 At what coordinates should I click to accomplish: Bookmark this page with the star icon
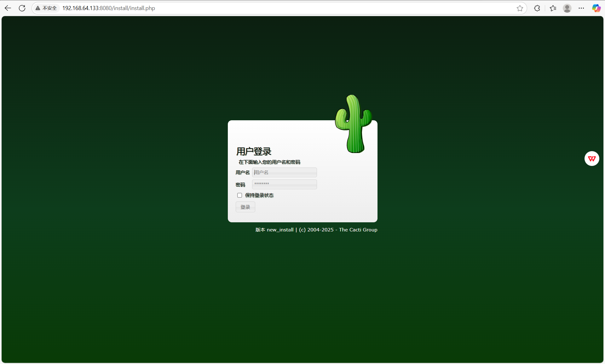tap(520, 8)
